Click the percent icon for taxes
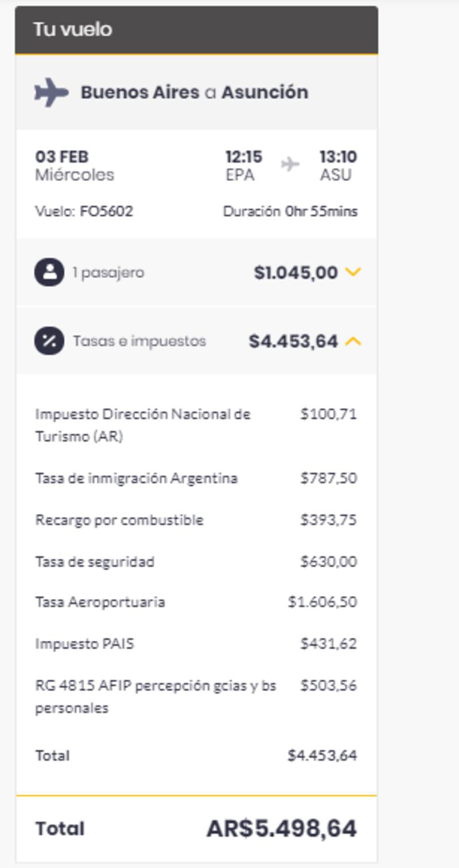This screenshot has height=868, width=459. coord(49,341)
